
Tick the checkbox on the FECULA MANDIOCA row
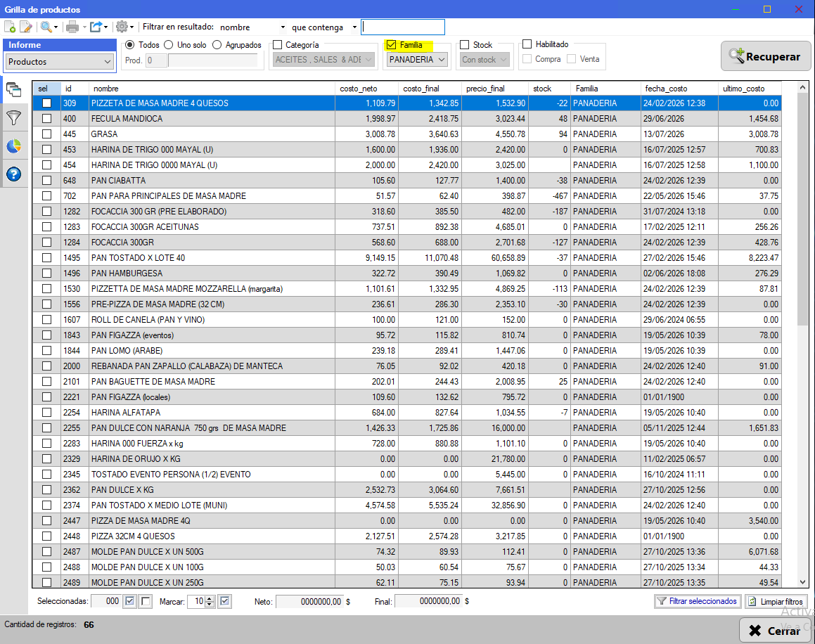(x=47, y=119)
